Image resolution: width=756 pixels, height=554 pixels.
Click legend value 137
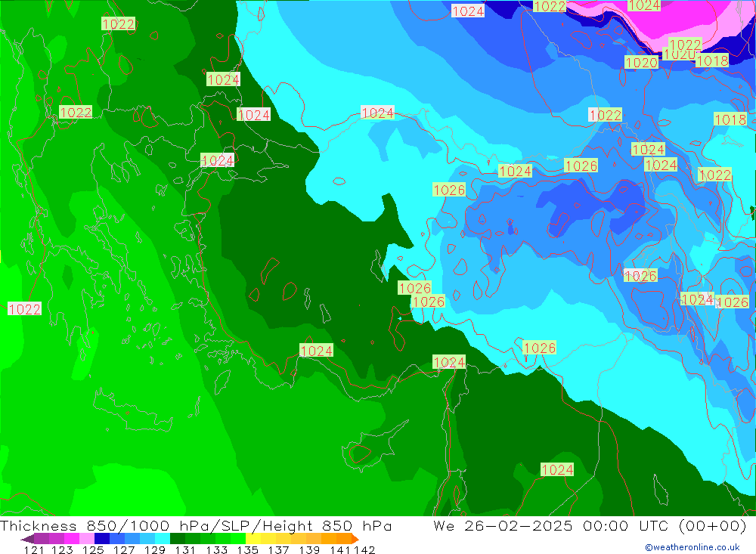pos(278,549)
